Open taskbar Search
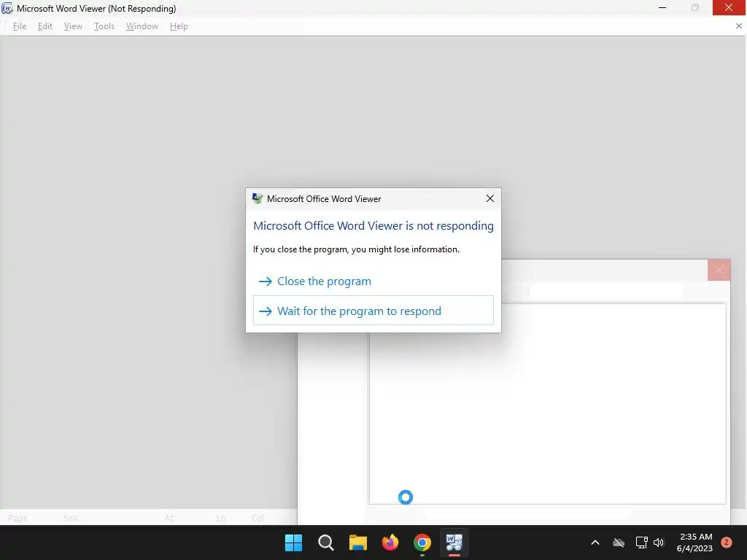The height and width of the screenshot is (560, 747). pos(326,542)
